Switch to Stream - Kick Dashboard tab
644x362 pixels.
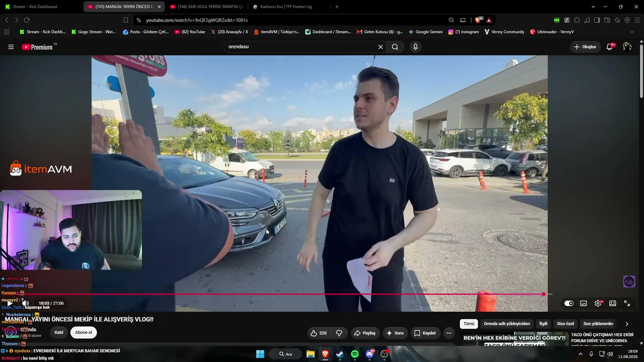tap(40, 7)
